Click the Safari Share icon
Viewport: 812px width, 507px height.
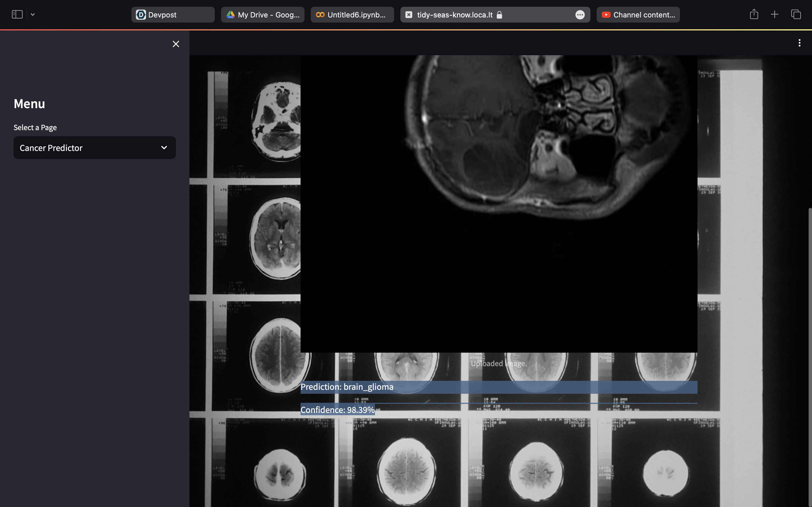point(754,14)
